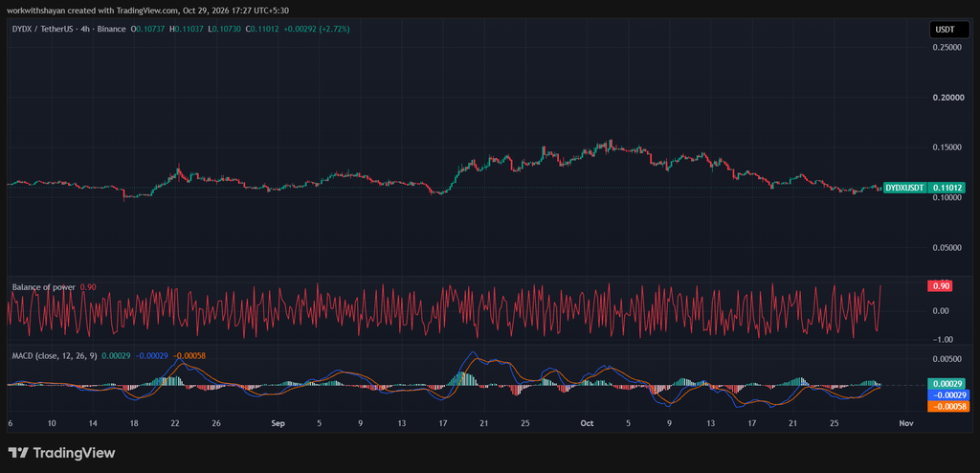Click the 0.00500 MACD axis label
The image size is (980, 473).
947,359
